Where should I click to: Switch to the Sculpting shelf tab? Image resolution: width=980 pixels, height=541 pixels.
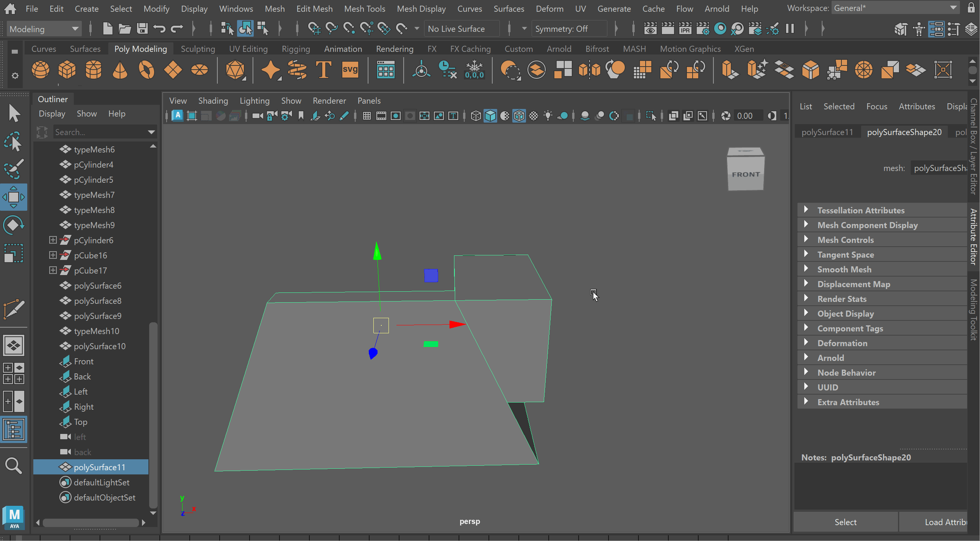[x=197, y=49]
